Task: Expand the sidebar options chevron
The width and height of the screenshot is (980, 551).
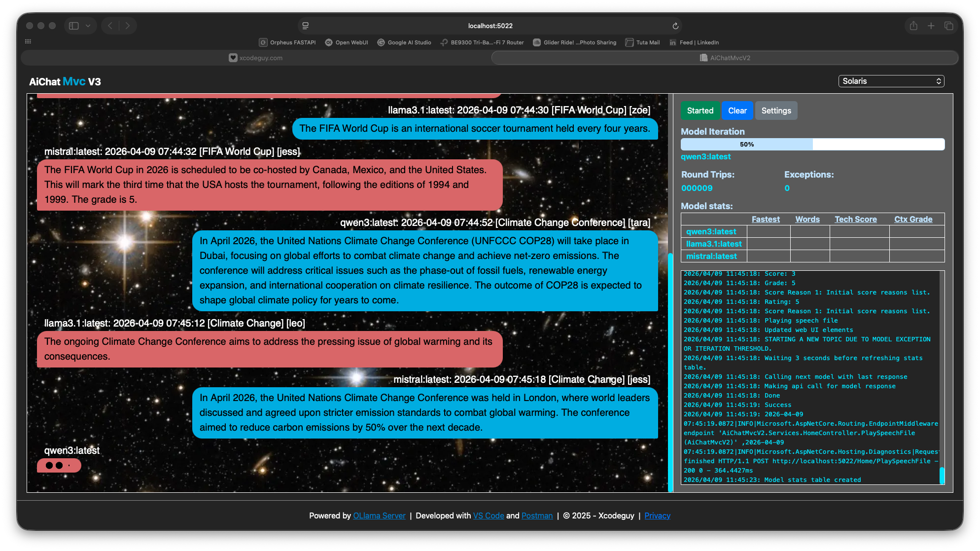Action: (88, 26)
